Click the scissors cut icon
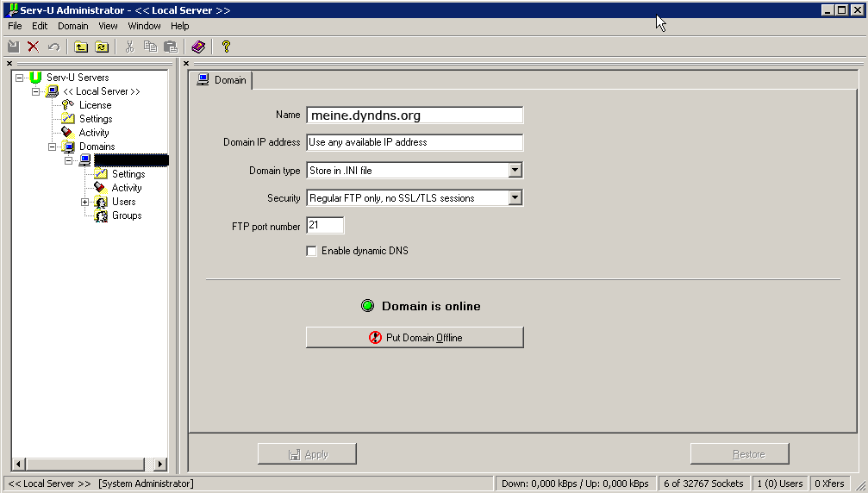This screenshot has height=493, width=868. pyautogui.click(x=130, y=47)
